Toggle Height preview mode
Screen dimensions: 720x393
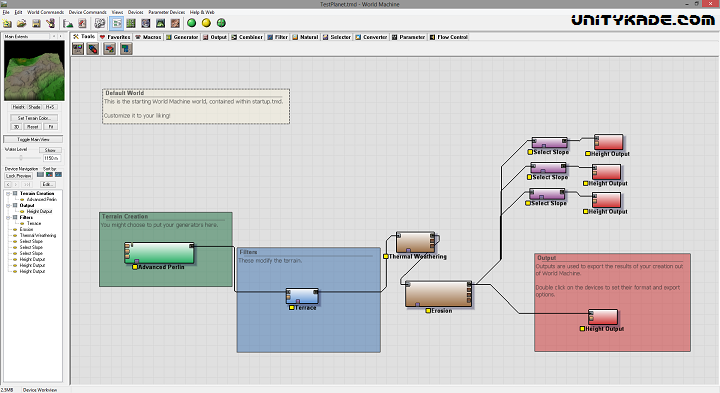point(18,107)
